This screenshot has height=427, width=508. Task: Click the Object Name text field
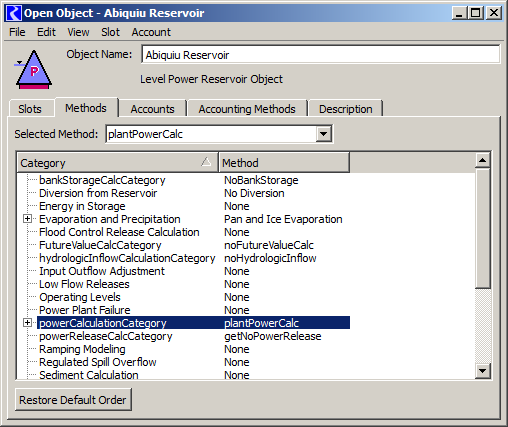tap(321, 54)
